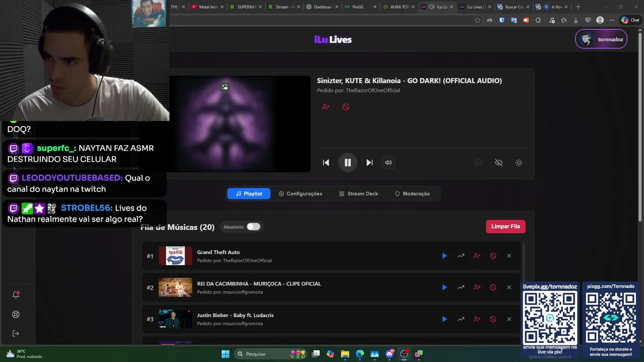
Task: Click the Pesquisar taskbar search box
Action: (272, 354)
